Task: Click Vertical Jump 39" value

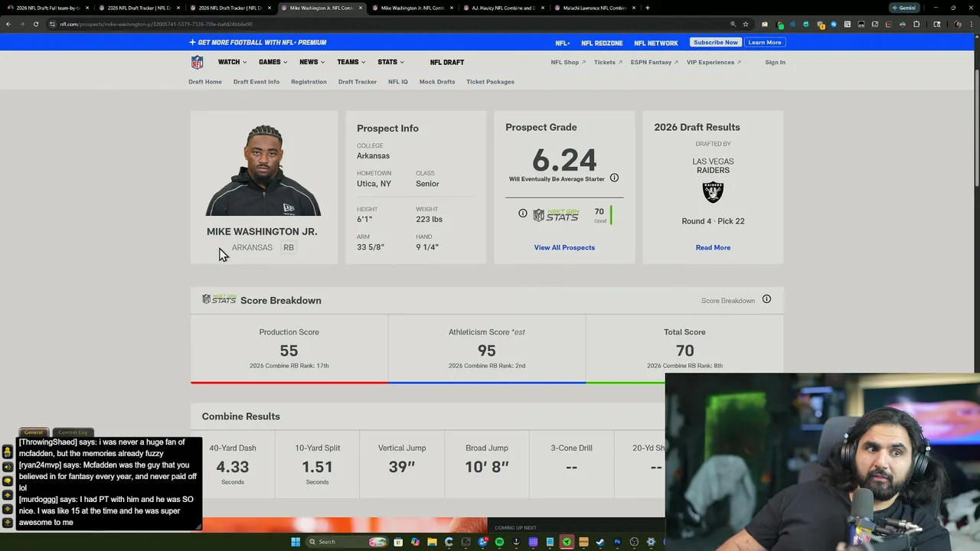Action: [x=402, y=467]
